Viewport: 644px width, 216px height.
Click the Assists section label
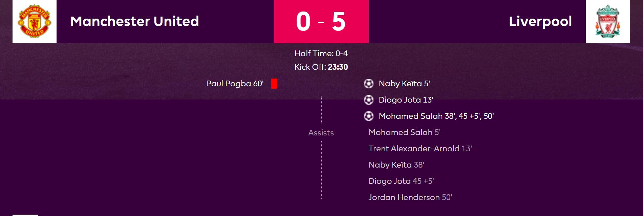(321, 133)
